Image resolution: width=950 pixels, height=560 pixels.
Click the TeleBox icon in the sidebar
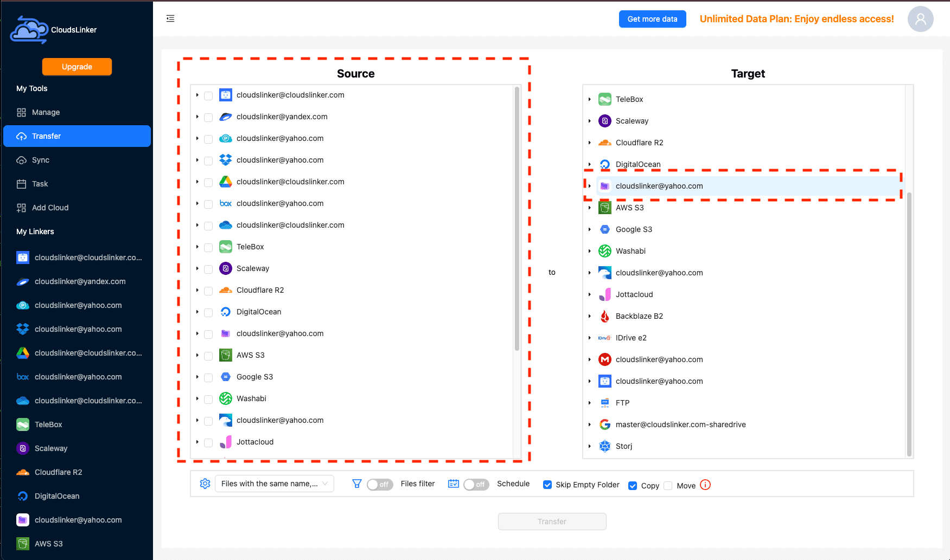click(x=23, y=424)
